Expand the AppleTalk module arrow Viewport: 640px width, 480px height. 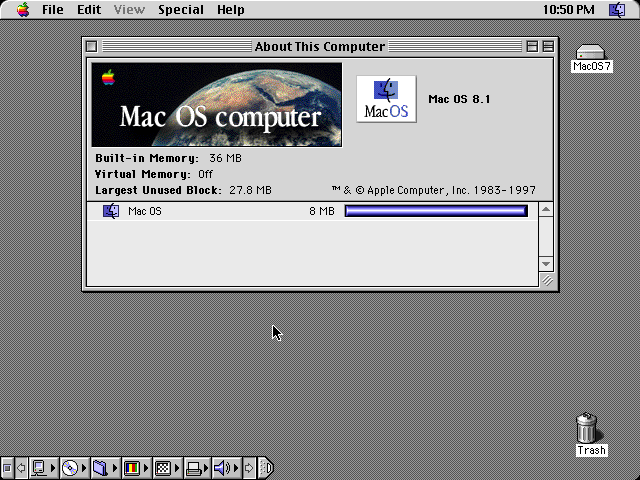pos(53,468)
